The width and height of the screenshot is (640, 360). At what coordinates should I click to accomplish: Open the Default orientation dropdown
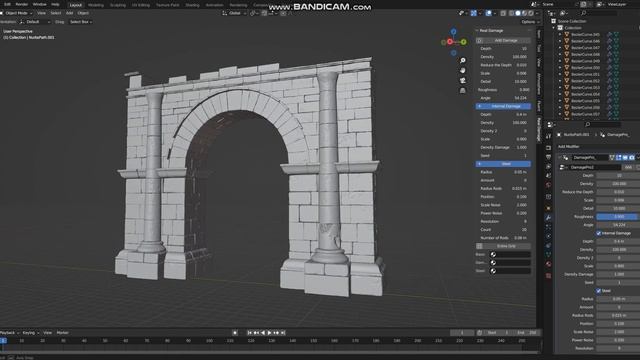pos(35,22)
